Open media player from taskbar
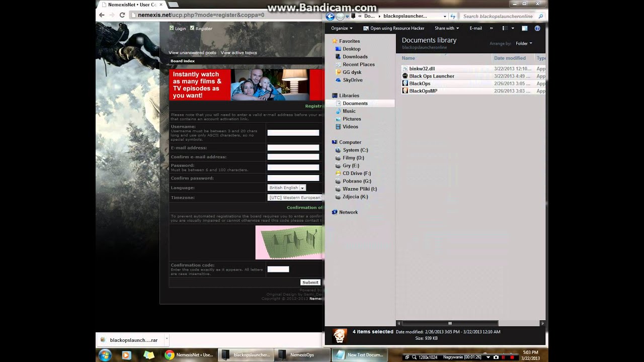The height and width of the screenshot is (362, 644). [x=126, y=355]
